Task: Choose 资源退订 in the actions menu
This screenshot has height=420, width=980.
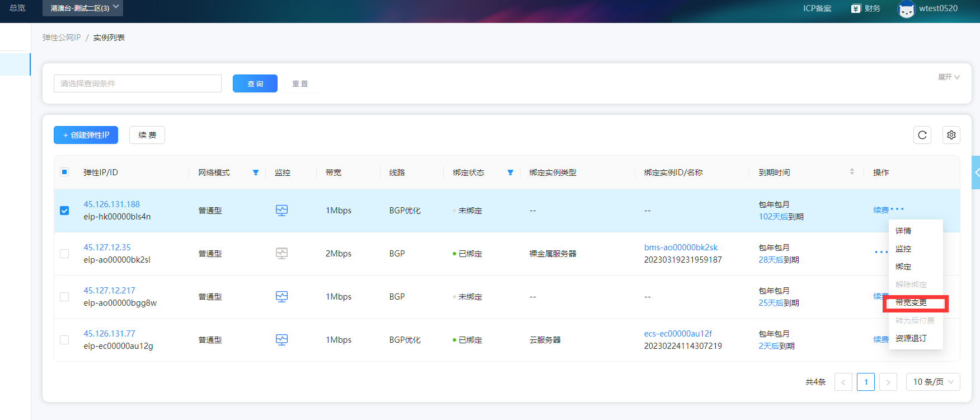Action: 911,338
